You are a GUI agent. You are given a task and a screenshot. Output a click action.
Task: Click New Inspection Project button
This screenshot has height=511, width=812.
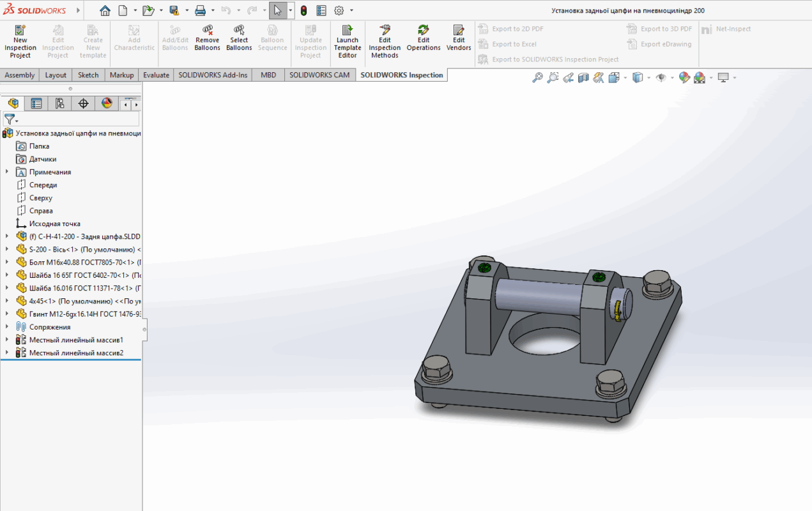[20, 42]
